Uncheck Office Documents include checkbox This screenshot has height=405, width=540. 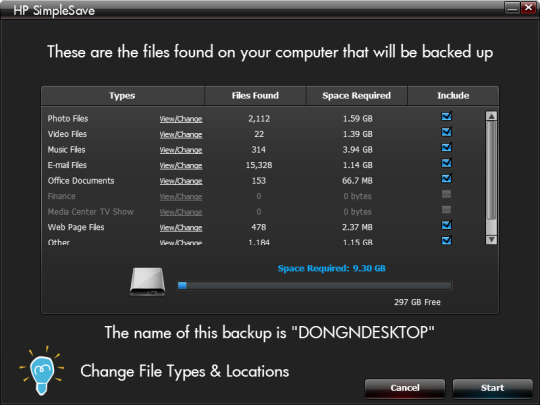(x=447, y=178)
